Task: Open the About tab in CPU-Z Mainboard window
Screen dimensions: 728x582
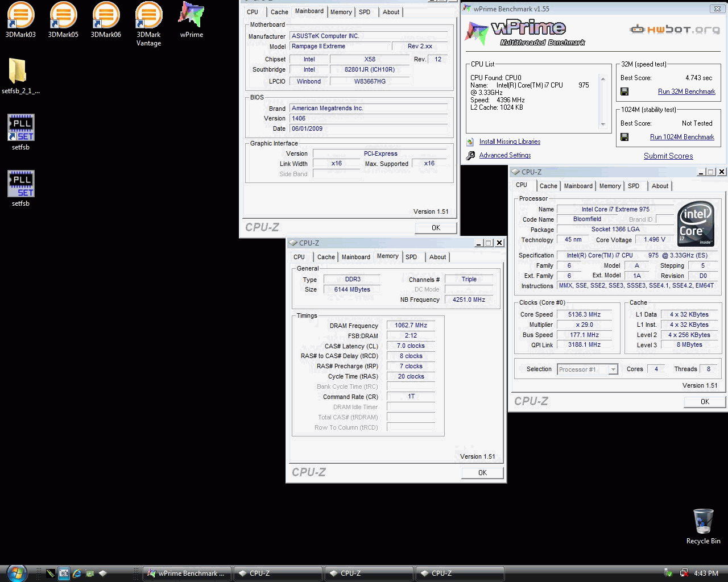Action: [x=391, y=12]
